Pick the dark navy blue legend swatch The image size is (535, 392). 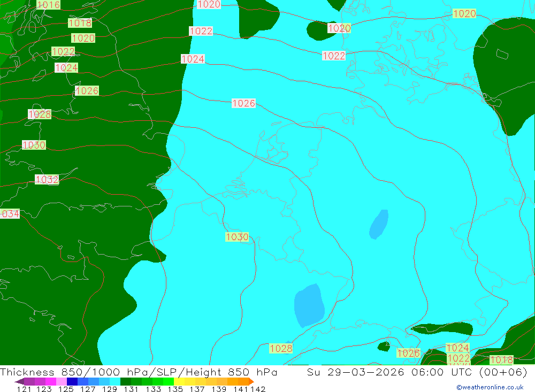72,381
